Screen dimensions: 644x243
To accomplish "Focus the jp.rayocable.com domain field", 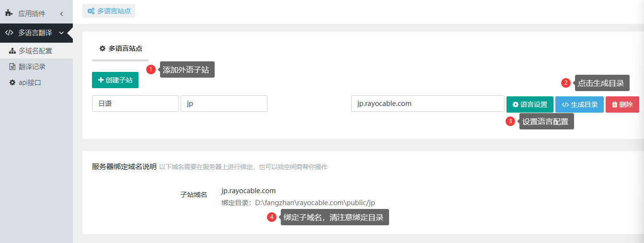I will coord(428,104).
